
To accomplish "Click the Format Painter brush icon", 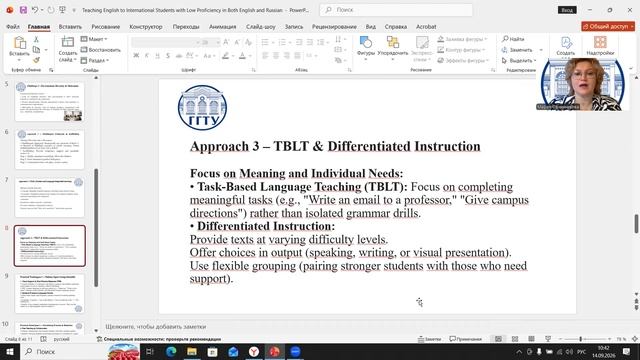I will click(x=36, y=60).
